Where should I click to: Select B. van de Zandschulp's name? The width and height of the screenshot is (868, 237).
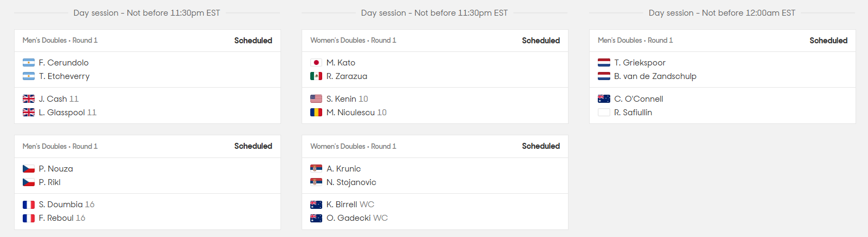pyautogui.click(x=655, y=76)
